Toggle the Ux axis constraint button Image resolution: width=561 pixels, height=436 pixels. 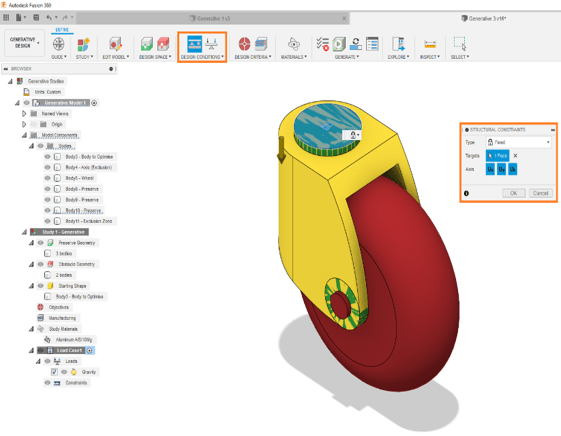pos(490,169)
